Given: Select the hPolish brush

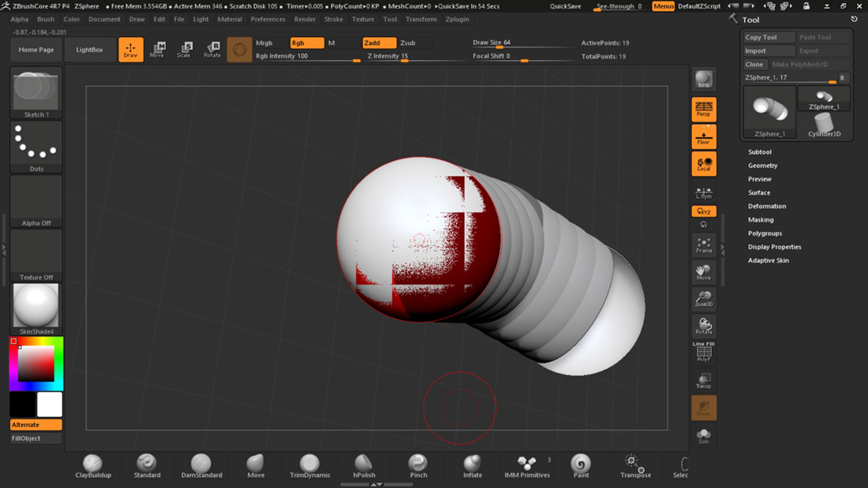Looking at the screenshot, I should pos(364,465).
